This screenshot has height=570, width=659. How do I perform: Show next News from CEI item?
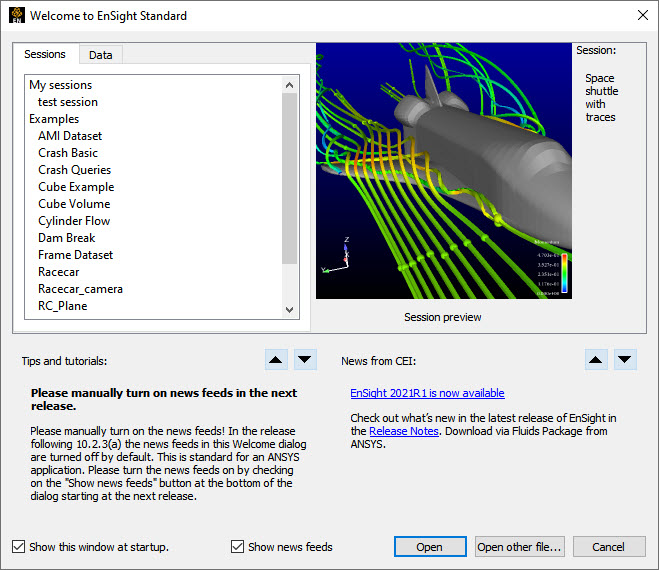(x=625, y=360)
